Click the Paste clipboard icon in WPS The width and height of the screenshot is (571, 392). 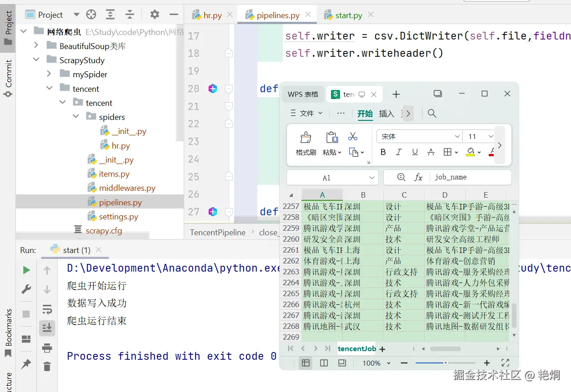coord(332,137)
